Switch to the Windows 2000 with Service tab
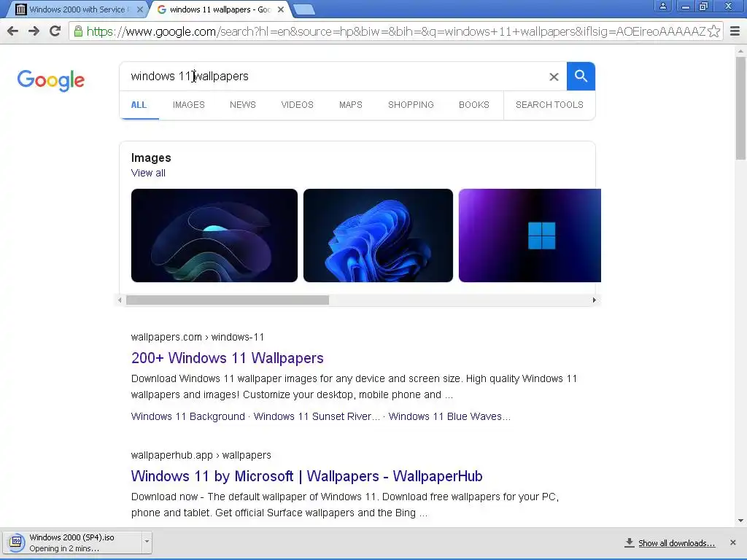The height and width of the screenshot is (560, 747). pos(76,9)
